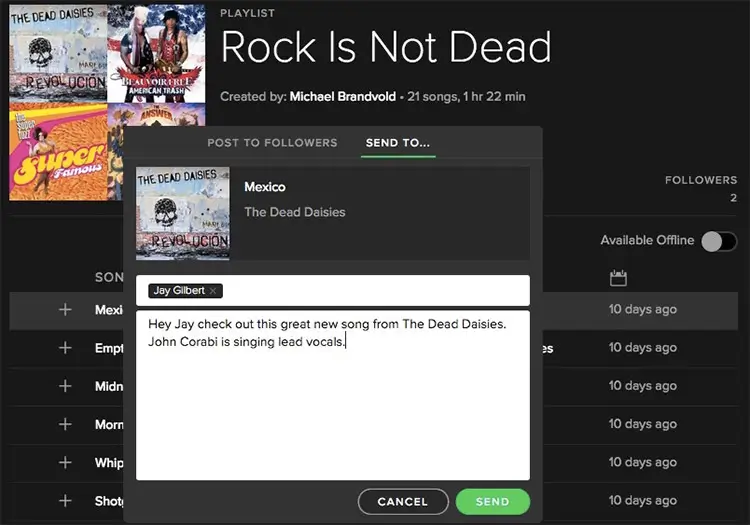The image size is (750, 525).
Task: Add the 'Midn' row song with plus icon
Action: point(65,386)
